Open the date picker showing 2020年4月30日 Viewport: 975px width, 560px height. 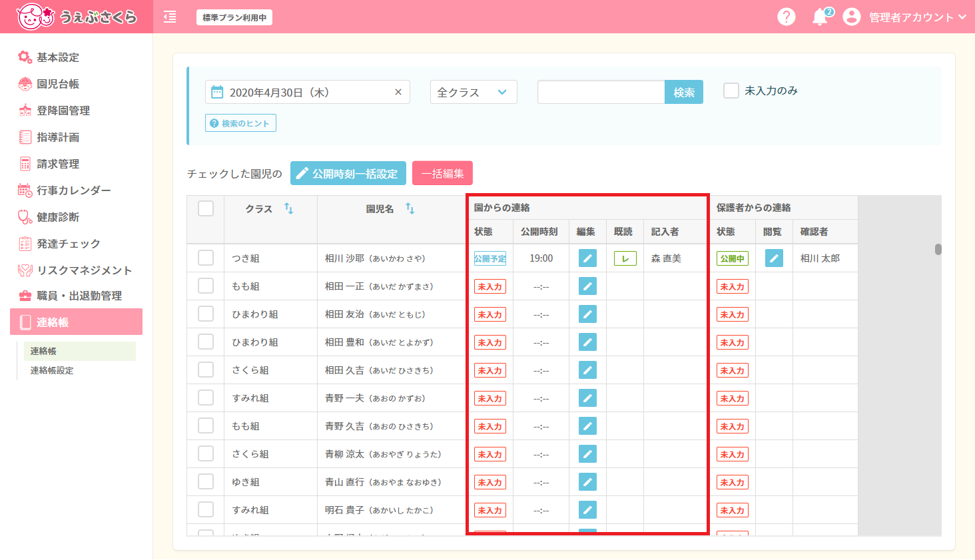(x=308, y=92)
